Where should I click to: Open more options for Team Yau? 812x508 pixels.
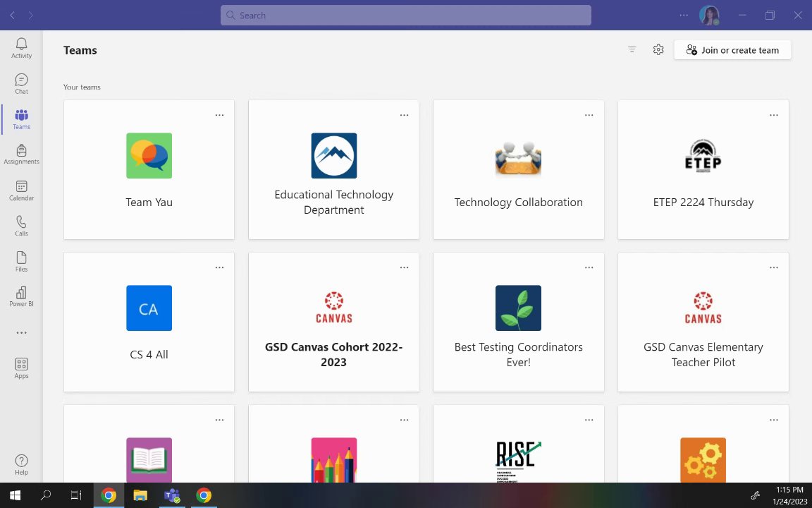[220, 115]
